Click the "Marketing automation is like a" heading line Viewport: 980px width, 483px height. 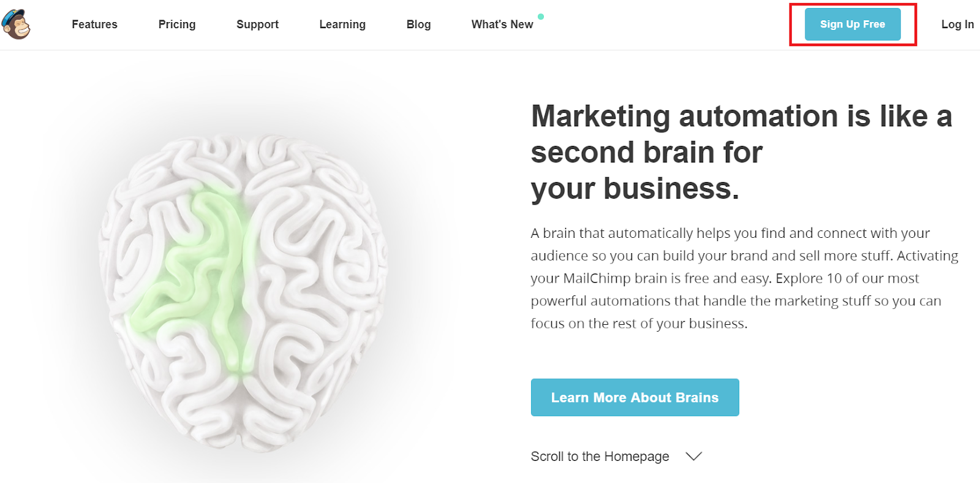pyautogui.click(x=741, y=116)
